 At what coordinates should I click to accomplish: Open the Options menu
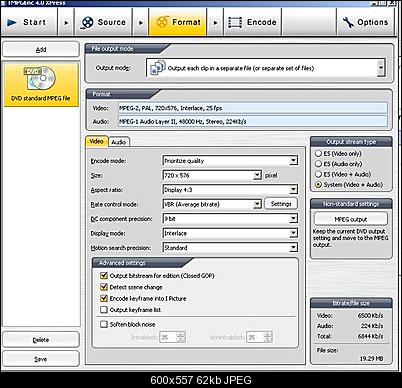(365, 22)
